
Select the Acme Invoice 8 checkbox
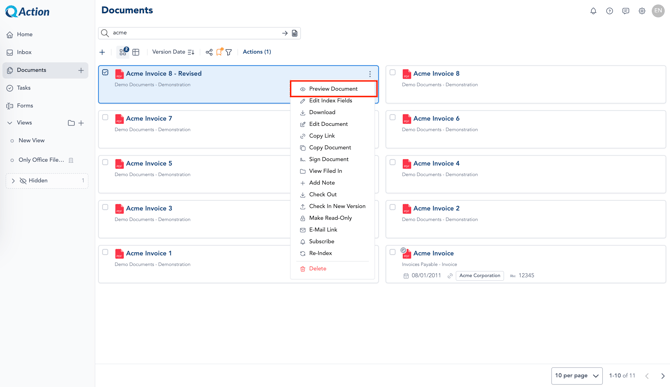click(392, 73)
